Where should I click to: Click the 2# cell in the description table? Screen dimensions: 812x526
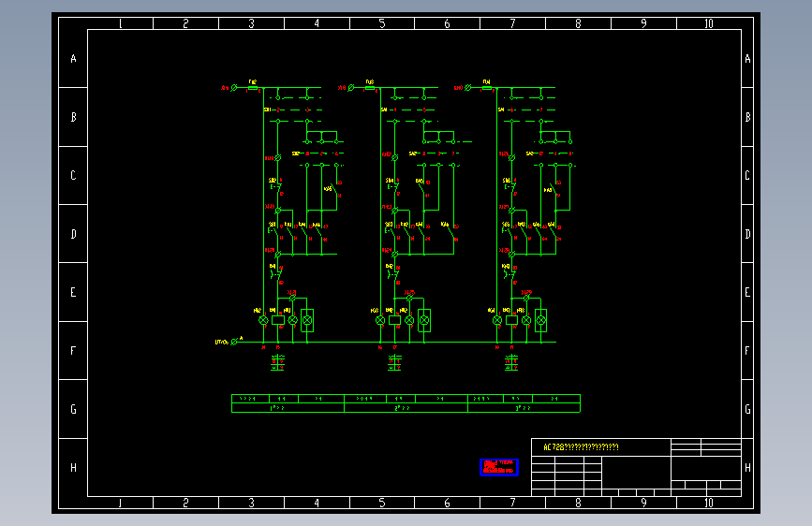(x=406, y=408)
